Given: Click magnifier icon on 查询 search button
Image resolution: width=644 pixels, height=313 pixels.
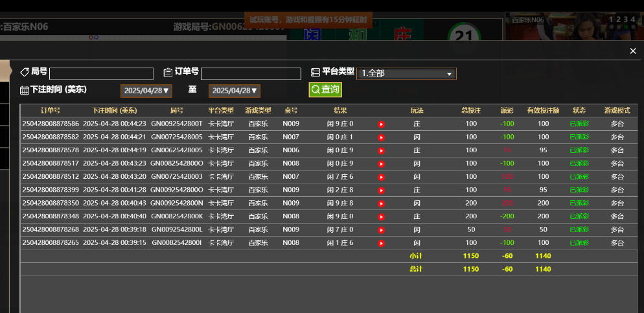Looking at the screenshot, I should (x=316, y=89).
